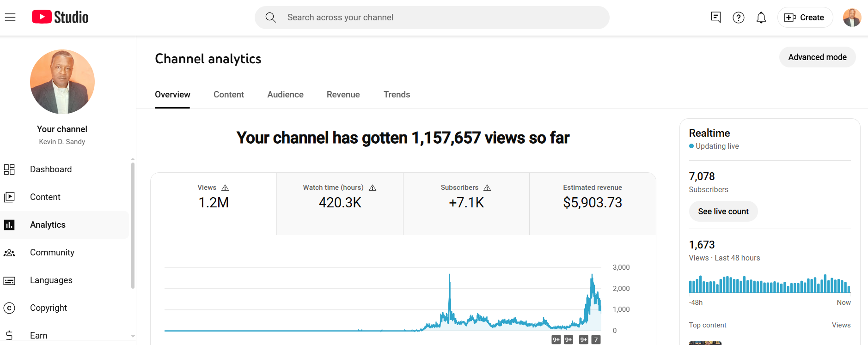Image resolution: width=868 pixels, height=345 pixels.
Task: Switch to the Trends tab
Action: point(397,95)
